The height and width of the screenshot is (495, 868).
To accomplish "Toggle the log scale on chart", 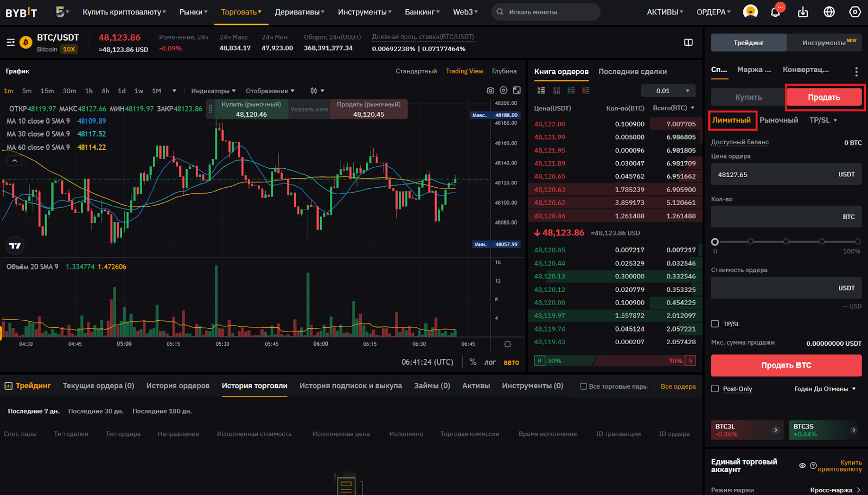I will click(490, 362).
